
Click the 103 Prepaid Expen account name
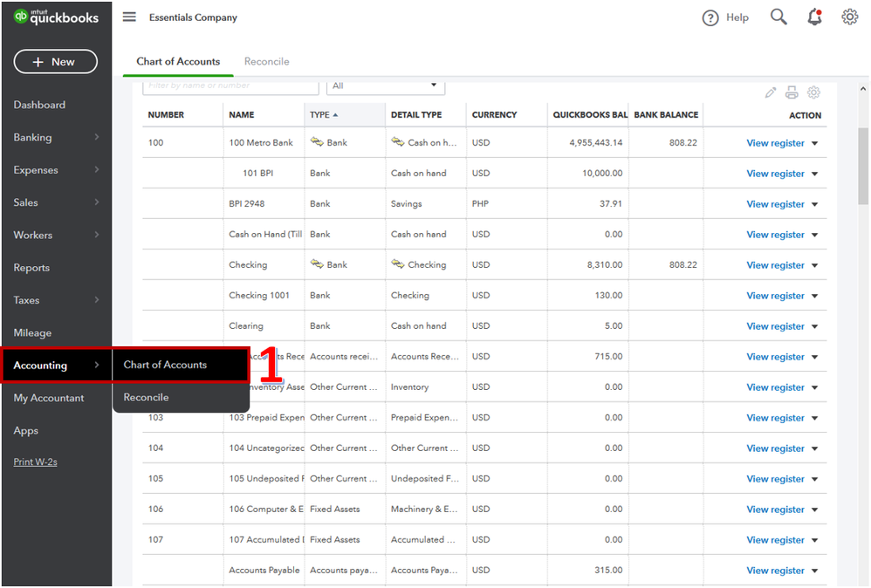click(x=267, y=418)
